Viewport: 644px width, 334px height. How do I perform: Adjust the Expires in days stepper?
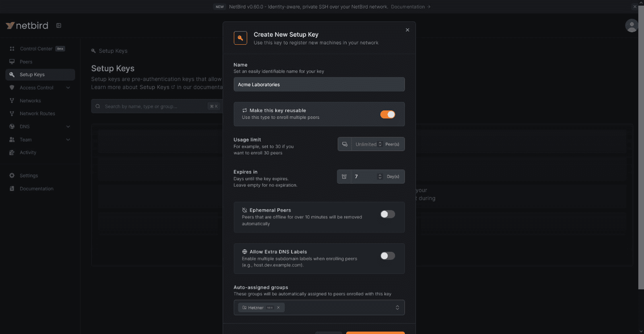tap(380, 176)
